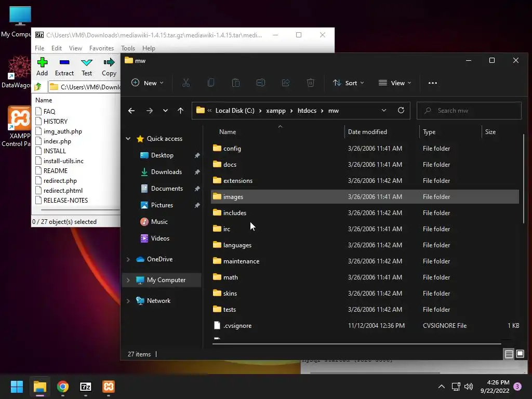Expand the Network tree node
The image size is (532, 399).
point(128,301)
